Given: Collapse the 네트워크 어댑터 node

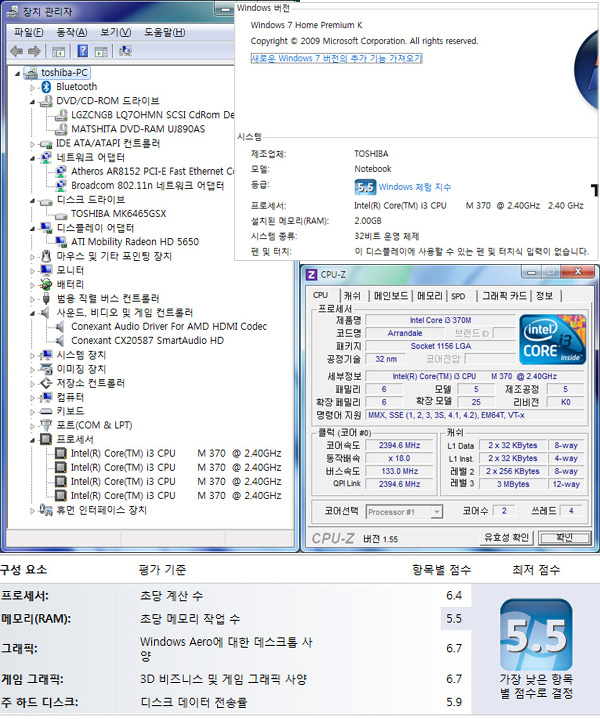Looking at the screenshot, I should pos(32,158).
